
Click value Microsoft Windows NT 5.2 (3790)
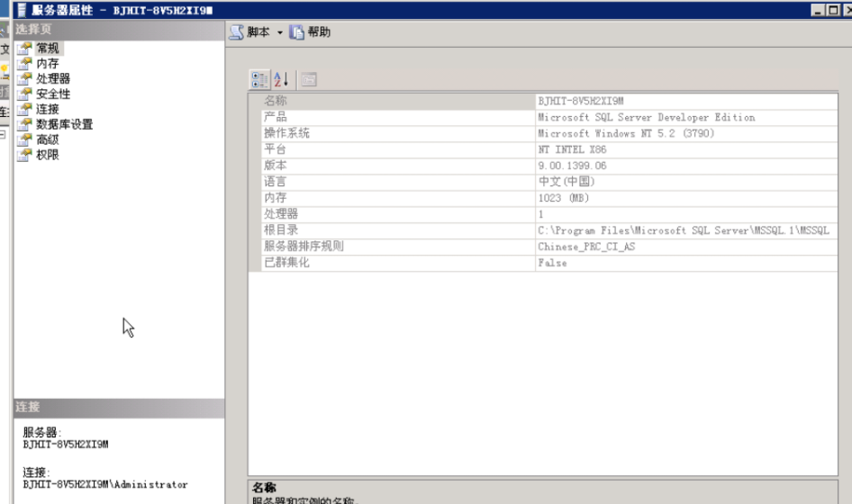coord(626,133)
